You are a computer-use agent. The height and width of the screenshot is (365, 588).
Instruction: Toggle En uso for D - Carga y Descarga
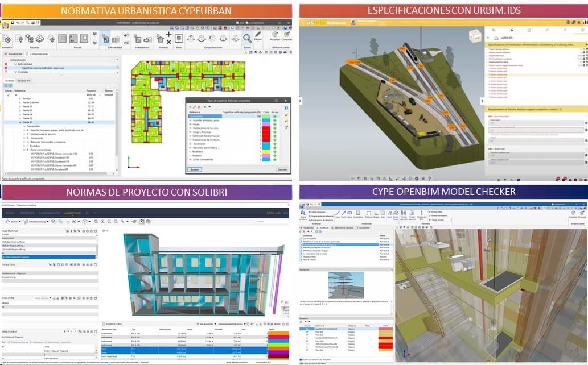(275, 132)
